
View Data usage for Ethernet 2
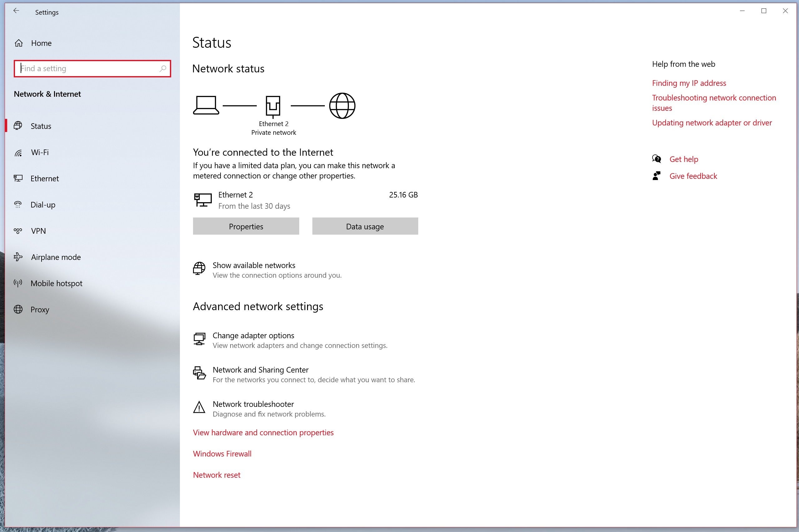coord(365,226)
